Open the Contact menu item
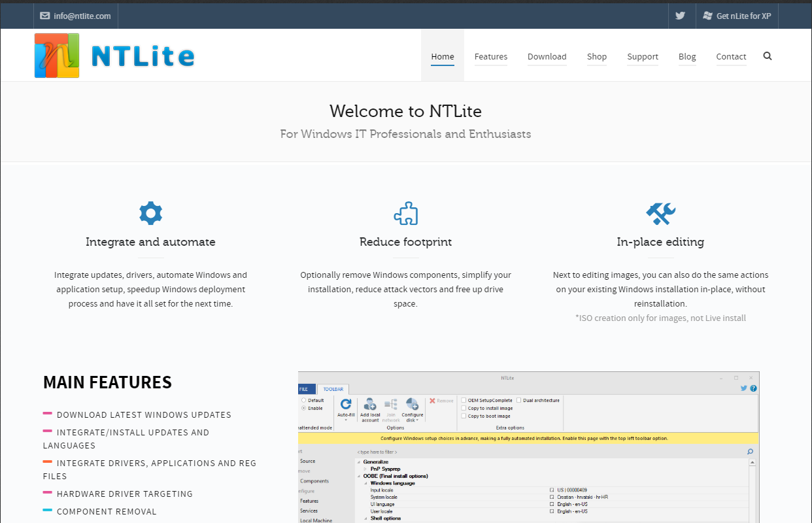Screen dimensions: 812x523 [731, 56]
